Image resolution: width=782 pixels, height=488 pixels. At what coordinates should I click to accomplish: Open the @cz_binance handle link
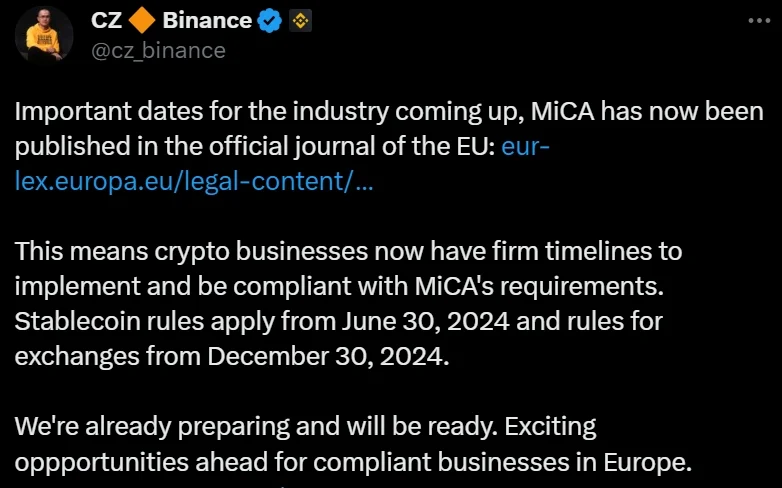[x=158, y=50]
